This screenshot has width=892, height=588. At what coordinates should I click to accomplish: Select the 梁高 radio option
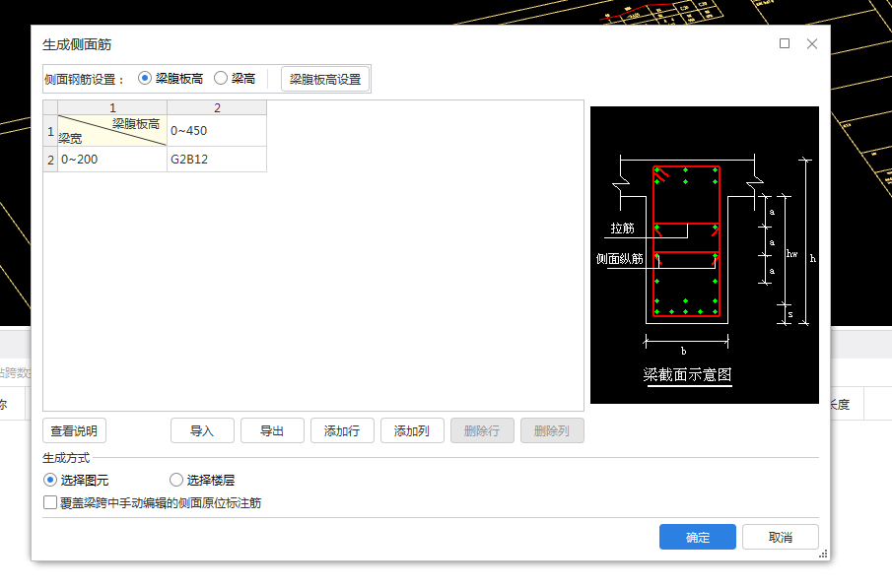pos(235,79)
